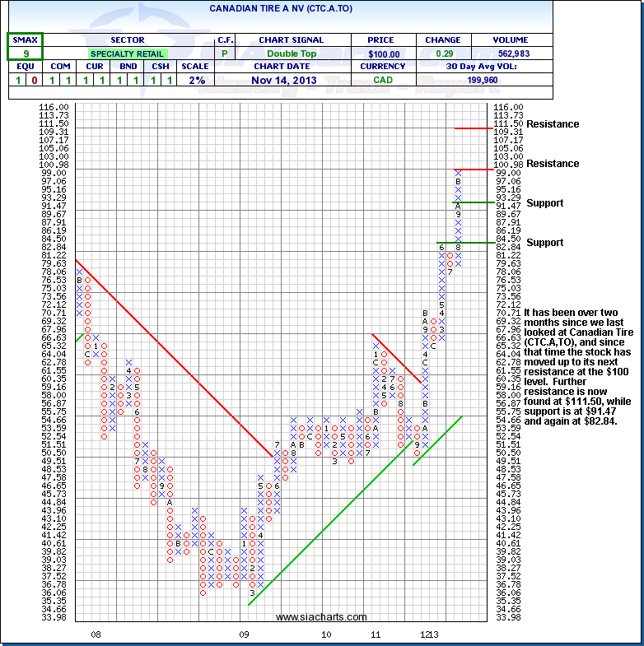Image resolution: width=644 pixels, height=646 pixels.
Task: Click the lower Resistance label near 100.98
Action: [x=553, y=164]
